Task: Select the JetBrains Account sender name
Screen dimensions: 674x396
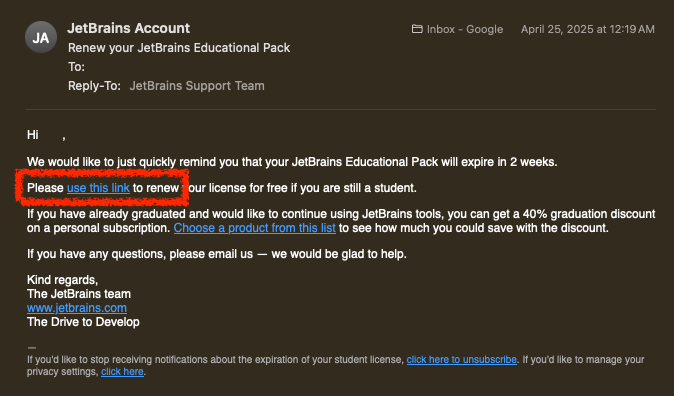Action: point(129,28)
